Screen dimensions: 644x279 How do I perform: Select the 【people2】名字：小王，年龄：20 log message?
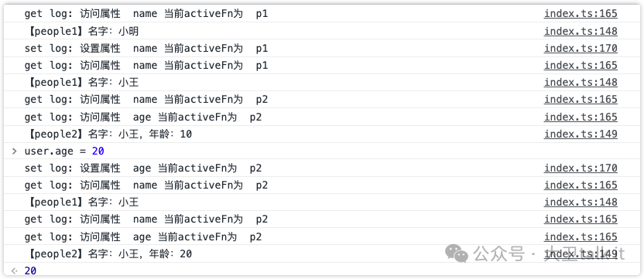tap(108, 254)
